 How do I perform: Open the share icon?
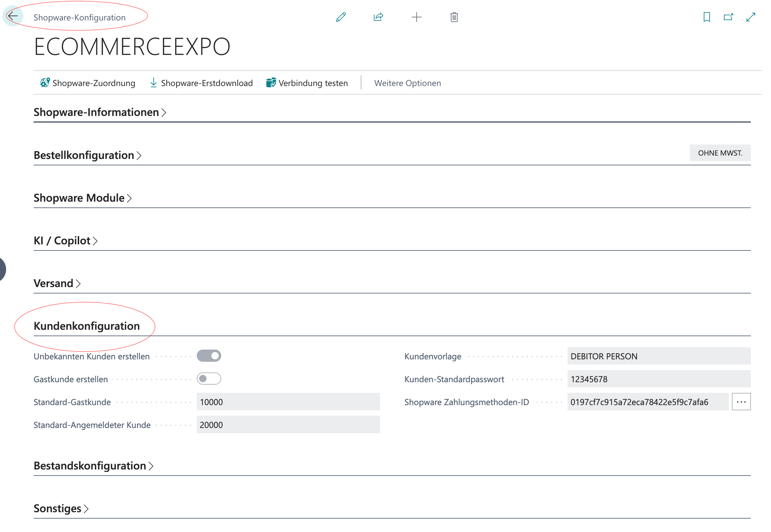[x=378, y=17]
